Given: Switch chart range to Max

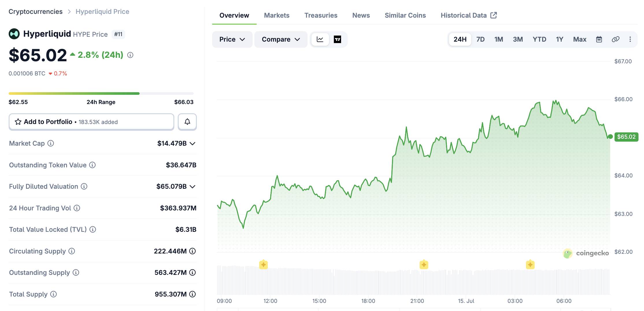Looking at the screenshot, I should (x=580, y=39).
